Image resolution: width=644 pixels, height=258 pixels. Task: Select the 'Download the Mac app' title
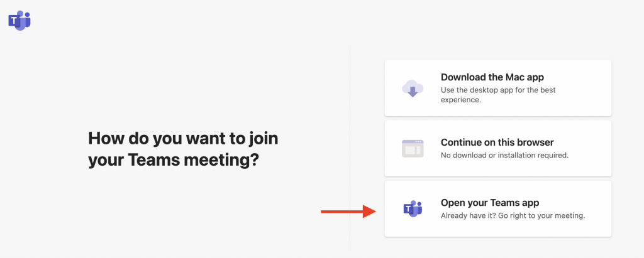(x=492, y=77)
